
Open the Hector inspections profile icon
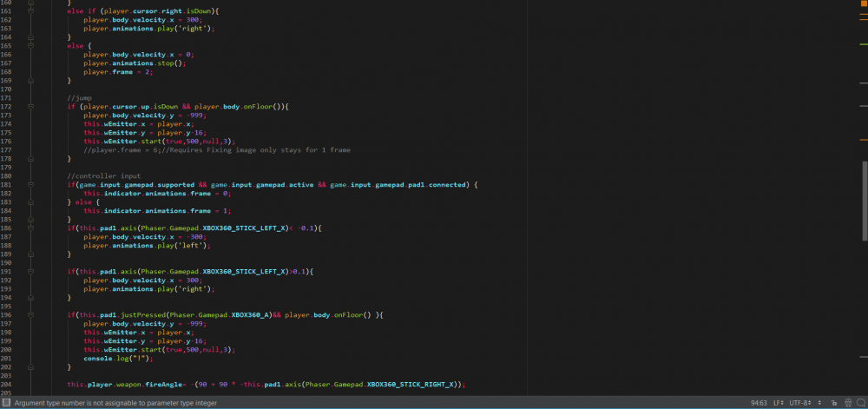pyautogui.click(x=847, y=403)
